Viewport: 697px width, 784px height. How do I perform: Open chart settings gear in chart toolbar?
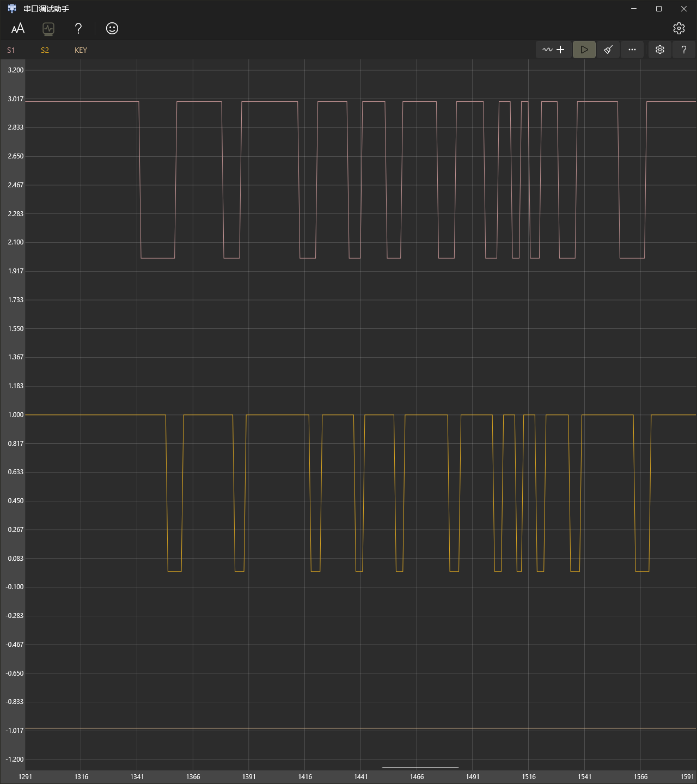[x=660, y=50]
